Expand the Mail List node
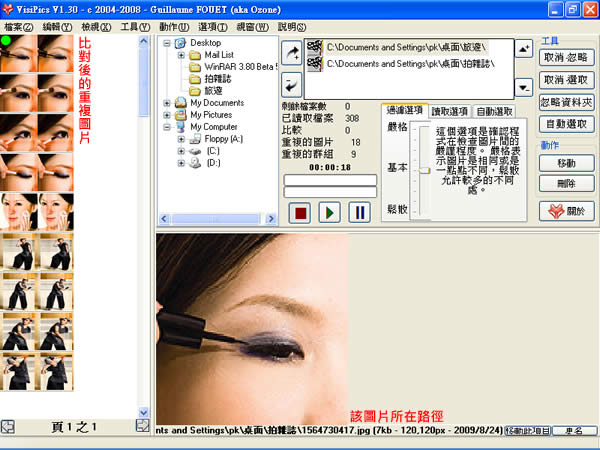600x450 pixels. (181, 55)
